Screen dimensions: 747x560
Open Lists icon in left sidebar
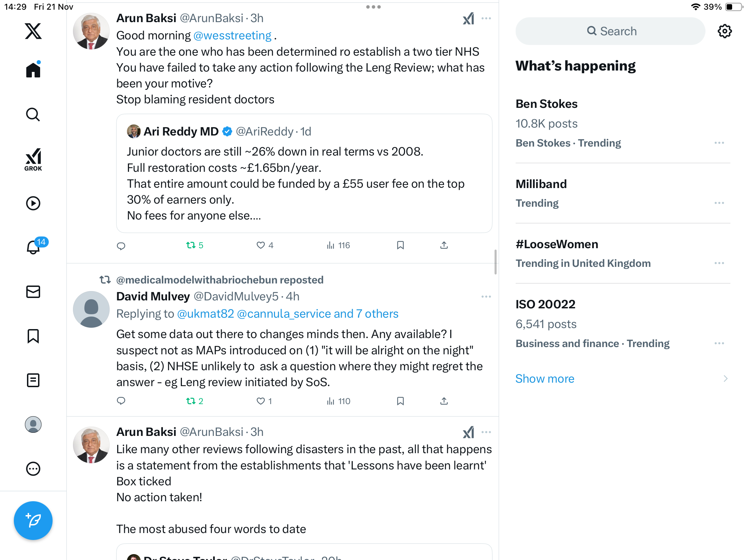click(33, 380)
